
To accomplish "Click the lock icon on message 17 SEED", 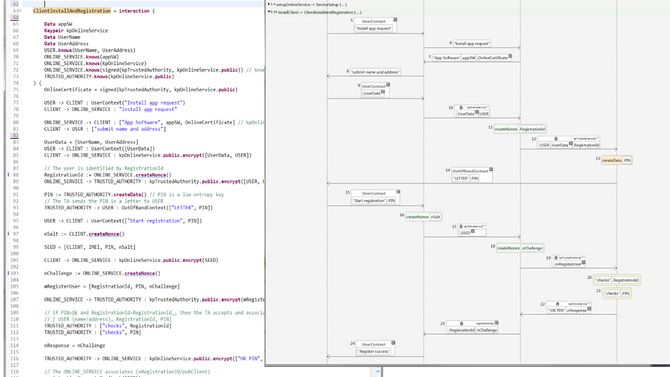I will coord(461,227).
